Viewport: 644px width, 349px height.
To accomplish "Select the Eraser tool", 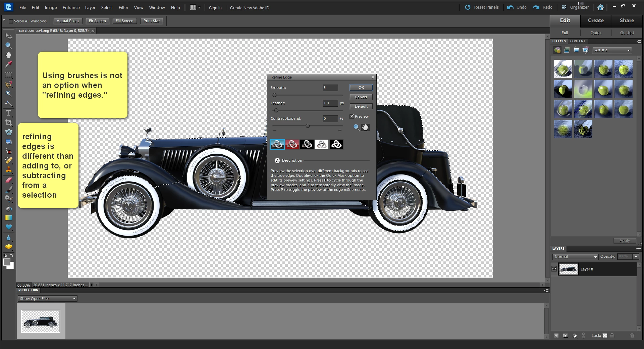I will 8,180.
